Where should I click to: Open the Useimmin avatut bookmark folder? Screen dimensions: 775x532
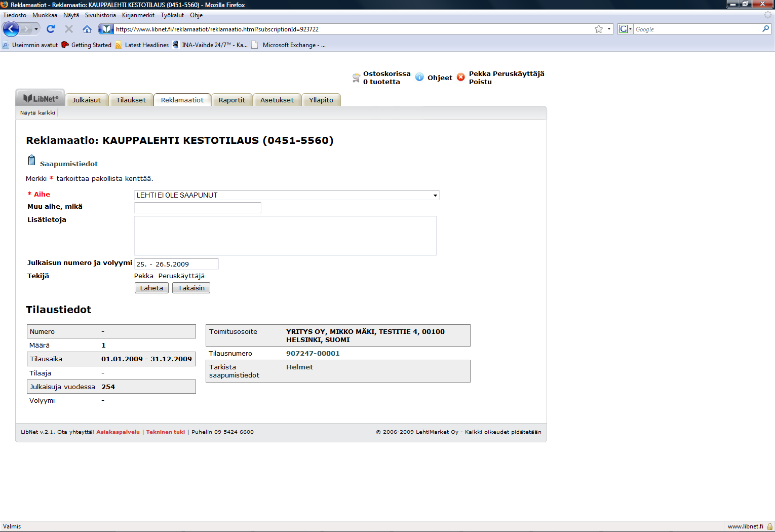(30, 45)
